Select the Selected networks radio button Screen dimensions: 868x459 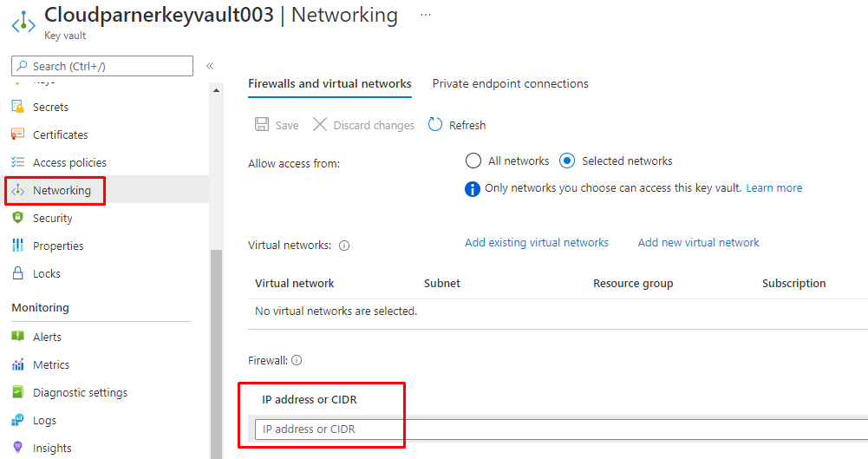567,161
